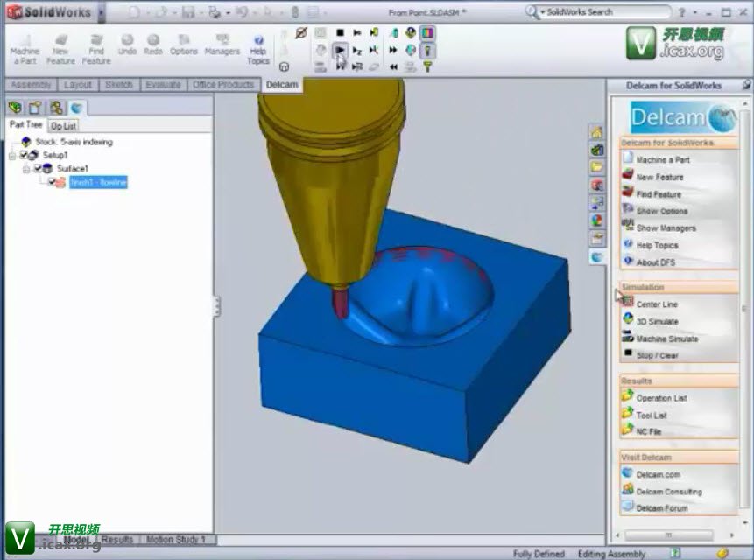This screenshot has width=754, height=560.
Task: Open the FeatureManager tree tab icon
Action: tap(15, 107)
